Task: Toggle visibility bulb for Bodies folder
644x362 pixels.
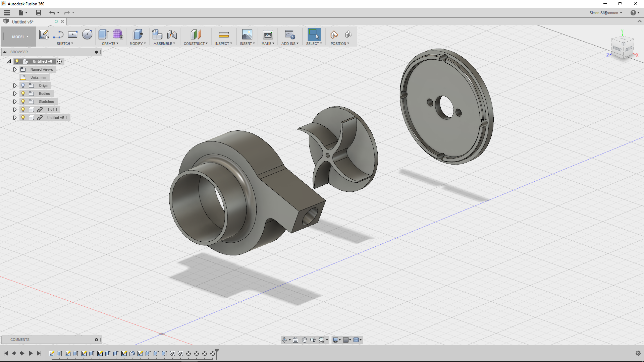Action: click(x=23, y=94)
